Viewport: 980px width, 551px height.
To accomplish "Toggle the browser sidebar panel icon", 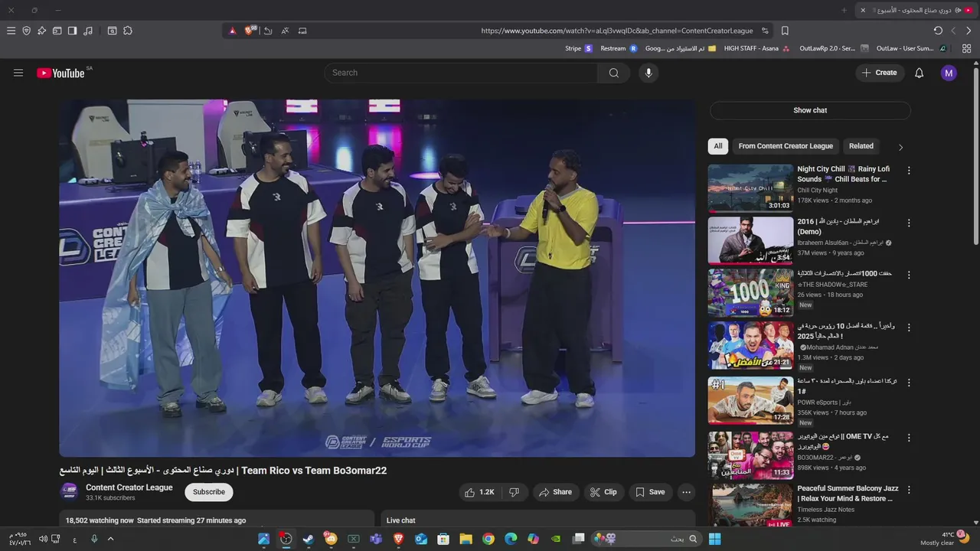I will 72,31.
